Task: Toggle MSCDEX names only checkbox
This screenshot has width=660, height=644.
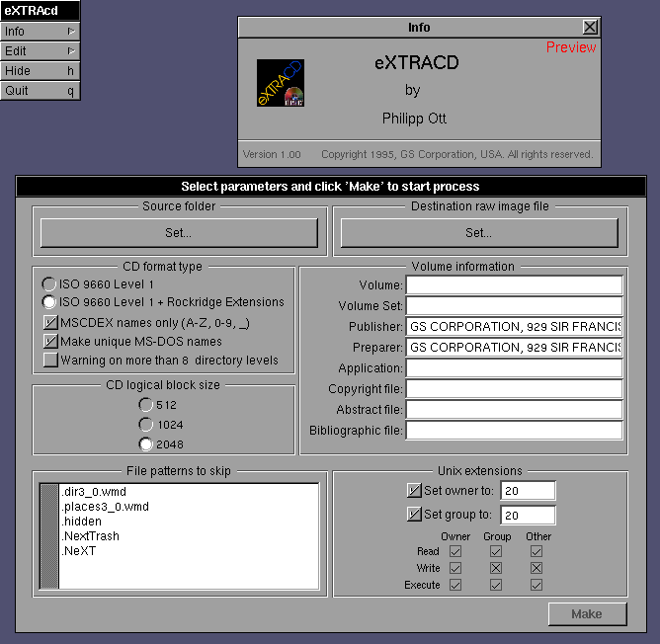Action: 50,322
